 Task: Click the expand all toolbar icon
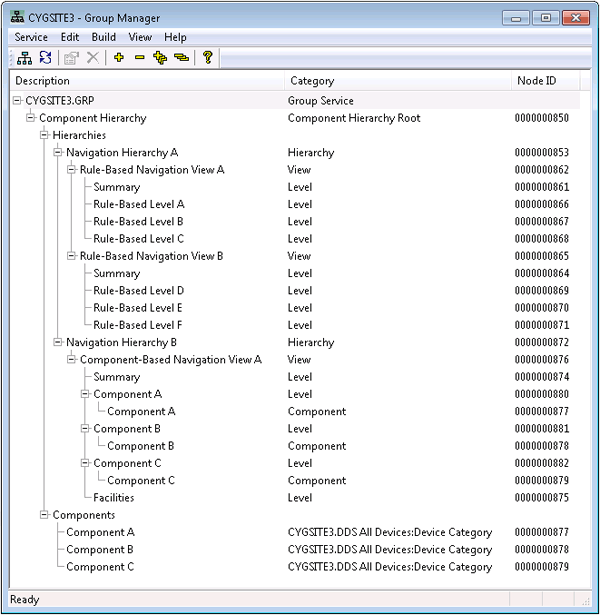(x=160, y=58)
